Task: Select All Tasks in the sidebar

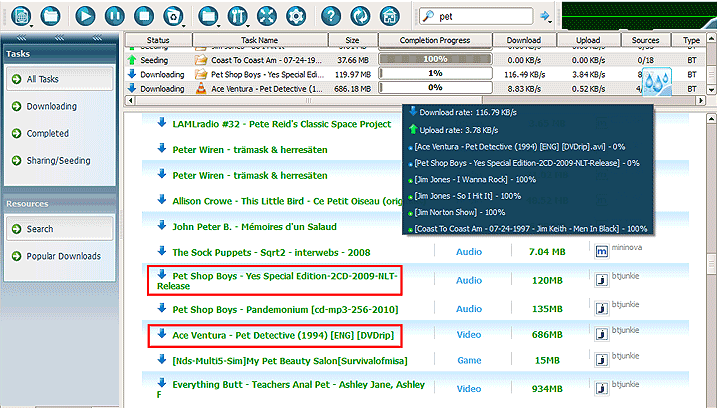Action: click(x=59, y=79)
